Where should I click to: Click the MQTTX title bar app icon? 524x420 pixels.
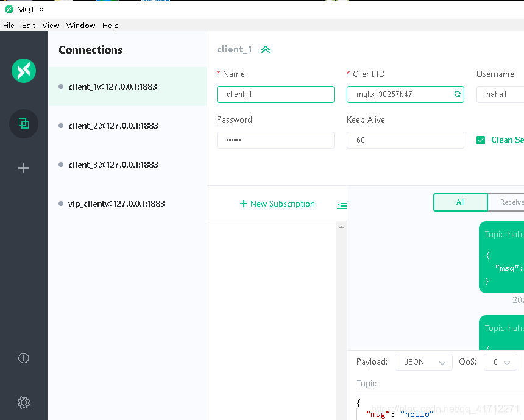[9, 9]
